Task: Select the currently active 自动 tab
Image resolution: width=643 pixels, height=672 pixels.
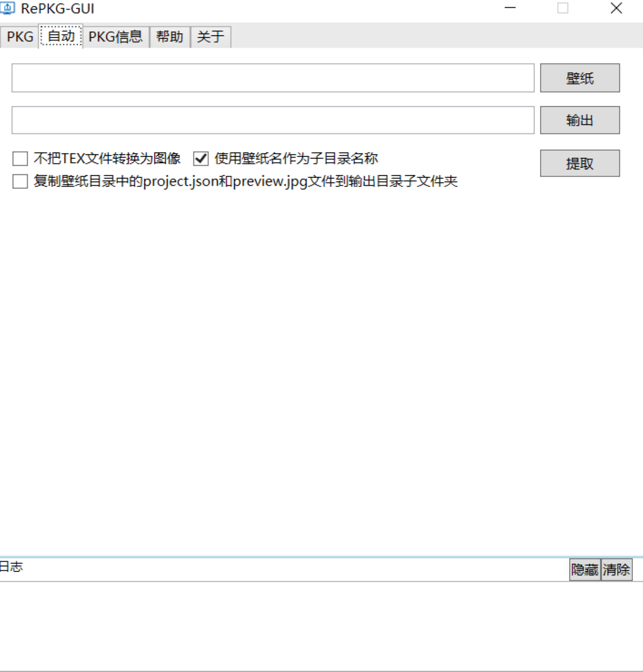Action: pos(61,36)
